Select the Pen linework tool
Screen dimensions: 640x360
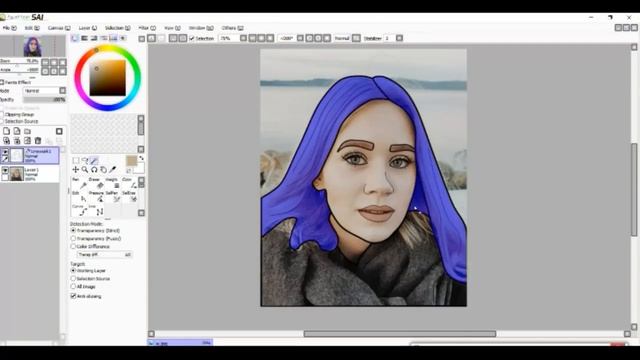point(80,184)
